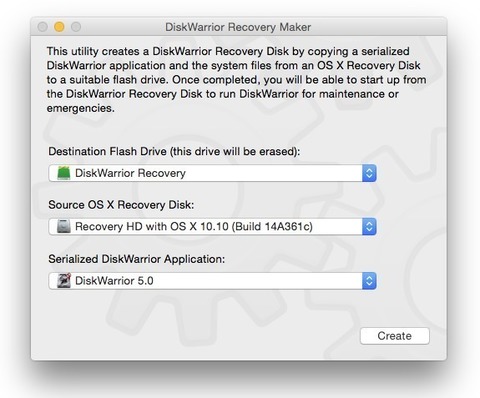The width and height of the screenshot is (480, 398).
Task: Select the DiskWarrior Recovery destination field
Action: (212, 173)
